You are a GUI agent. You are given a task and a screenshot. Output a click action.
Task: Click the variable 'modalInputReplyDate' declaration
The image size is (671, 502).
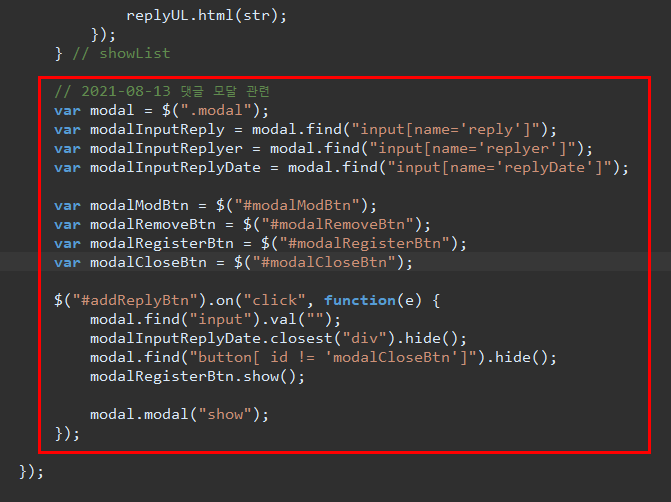pos(175,167)
